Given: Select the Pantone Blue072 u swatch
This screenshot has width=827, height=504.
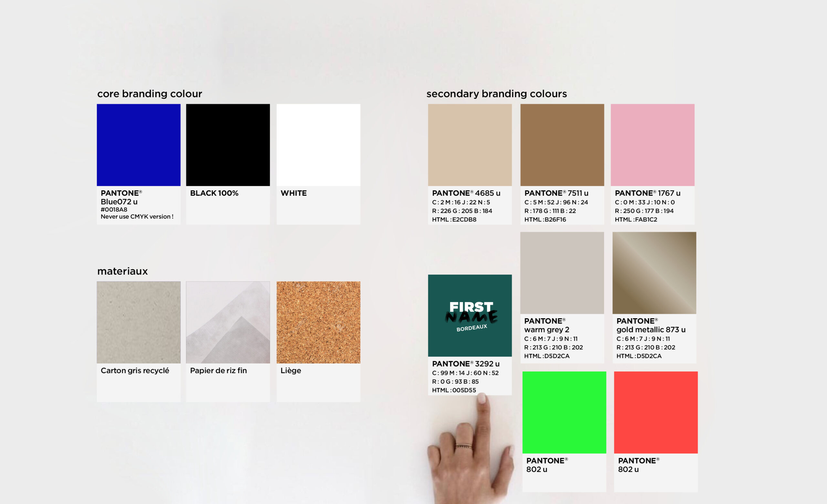Looking at the screenshot, I should tap(139, 145).
